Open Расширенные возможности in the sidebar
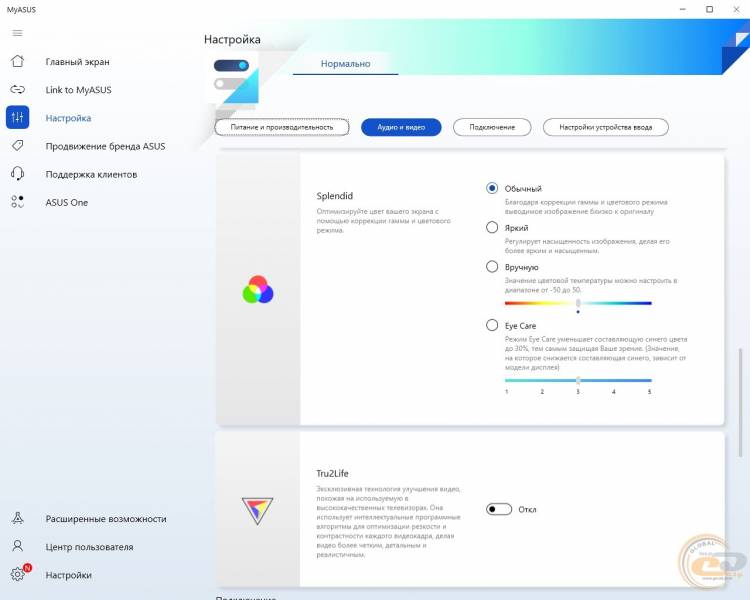The width and height of the screenshot is (750, 600). [x=106, y=519]
